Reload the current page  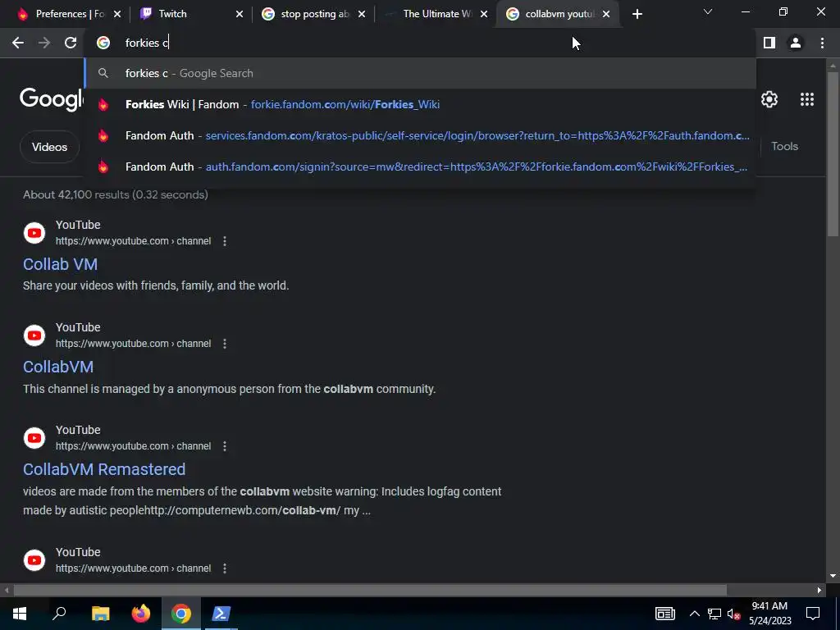coord(71,43)
